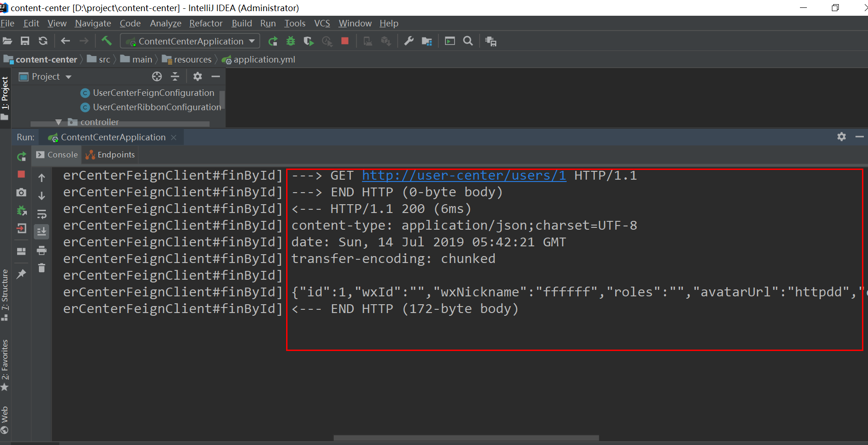Open the 1: Project side tab
Image resolution: width=868 pixels, height=445 pixels.
point(5,98)
